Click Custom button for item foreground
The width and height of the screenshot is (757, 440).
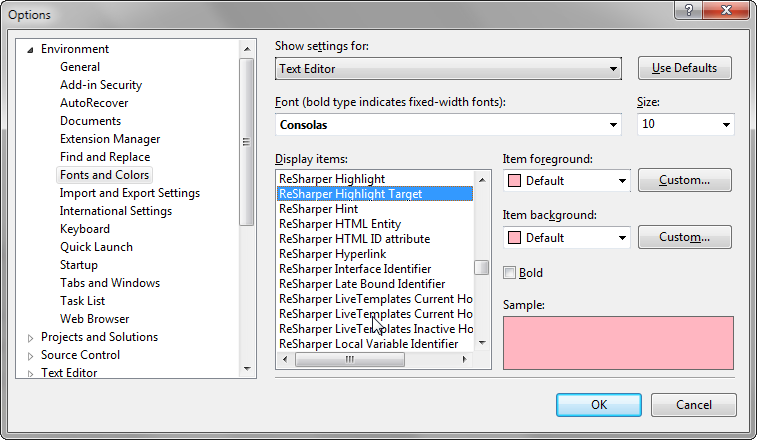[685, 180]
